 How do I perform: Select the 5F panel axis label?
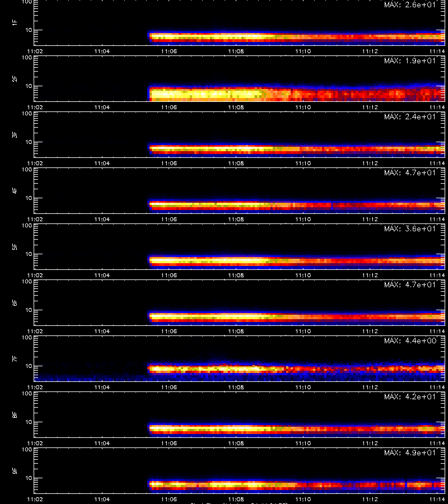coord(15,246)
